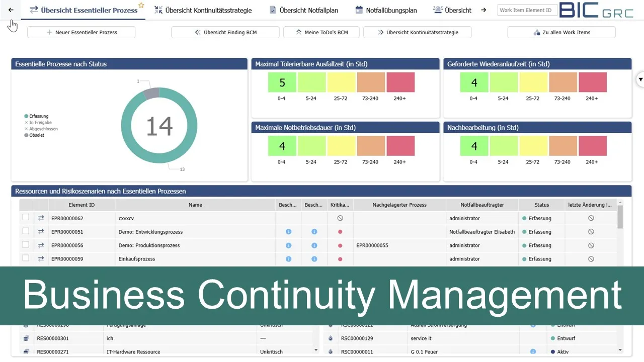The height and width of the screenshot is (362, 644).
Task: Open the Notfallübungsplan calendar icon
Action: (x=359, y=10)
